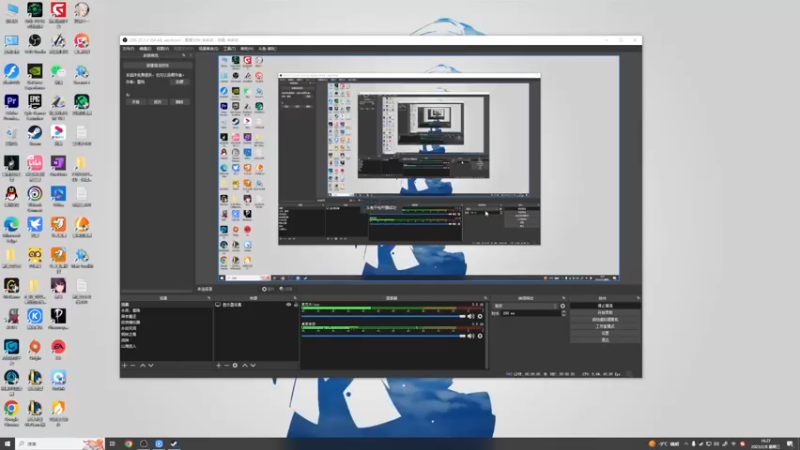Click 开始录制 (Start Recording) button
This screenshot has width=800, height=450.
tap(605, 313)
